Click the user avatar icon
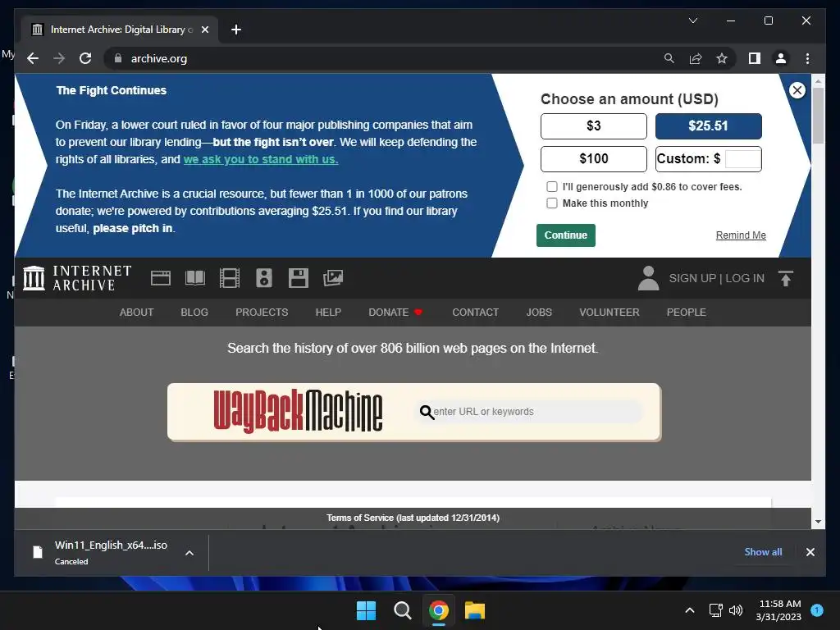Screen dimensions: 840x630 pos(648,278)
